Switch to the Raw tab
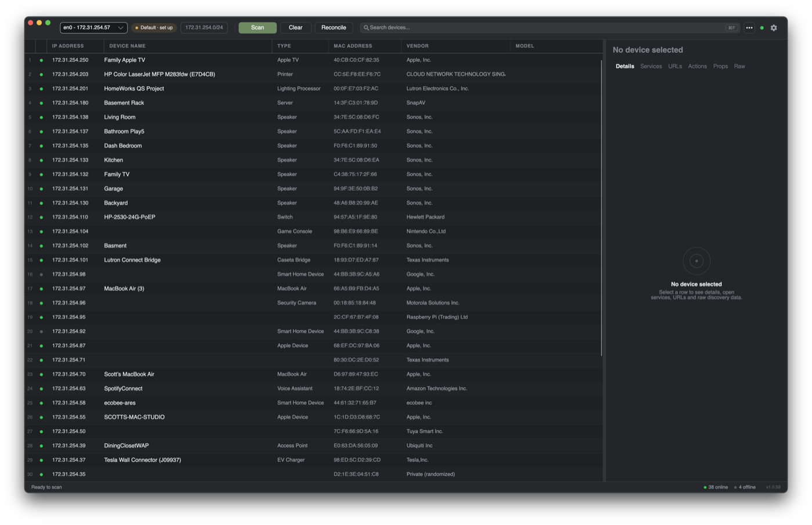This screenshot has height=525, width=812. pyautogui.click(x=739, y=66)
